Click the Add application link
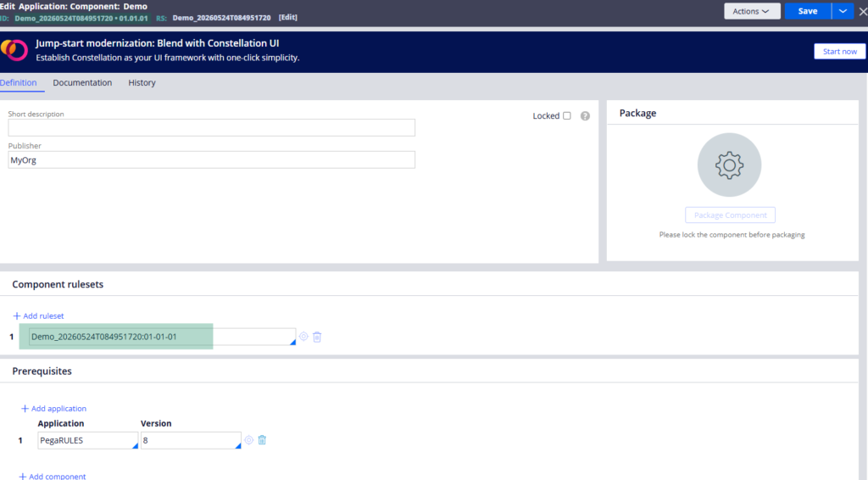The image size is (868, 480). 53,408
